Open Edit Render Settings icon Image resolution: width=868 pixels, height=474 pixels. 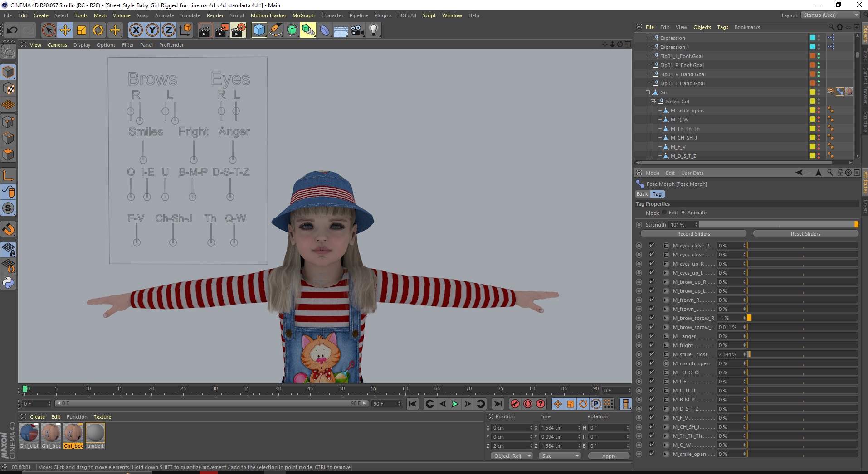[239, 30]
